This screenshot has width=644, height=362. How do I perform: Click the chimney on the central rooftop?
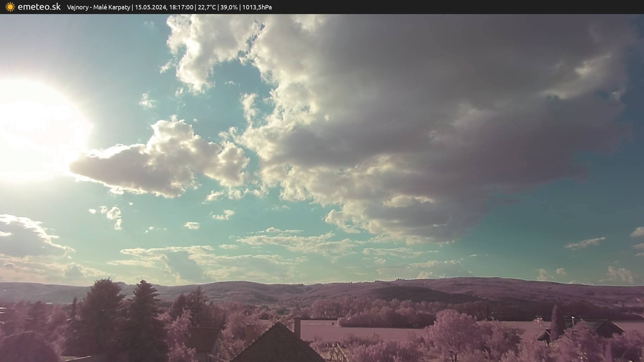297,327
